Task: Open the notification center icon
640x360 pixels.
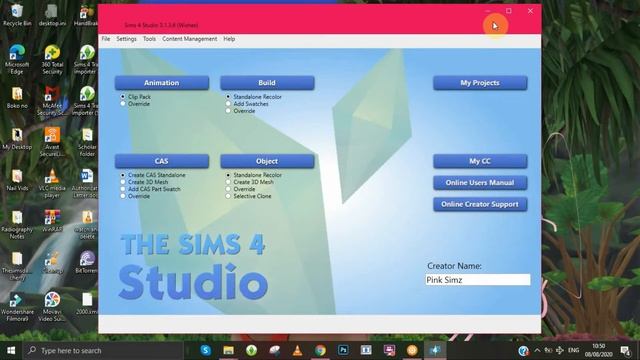Action: point(625,350)
